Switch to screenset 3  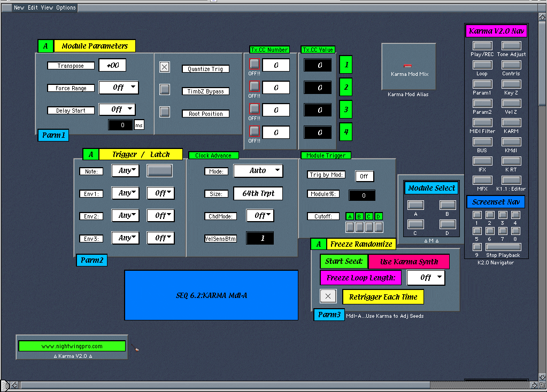[x=503, y=215]
